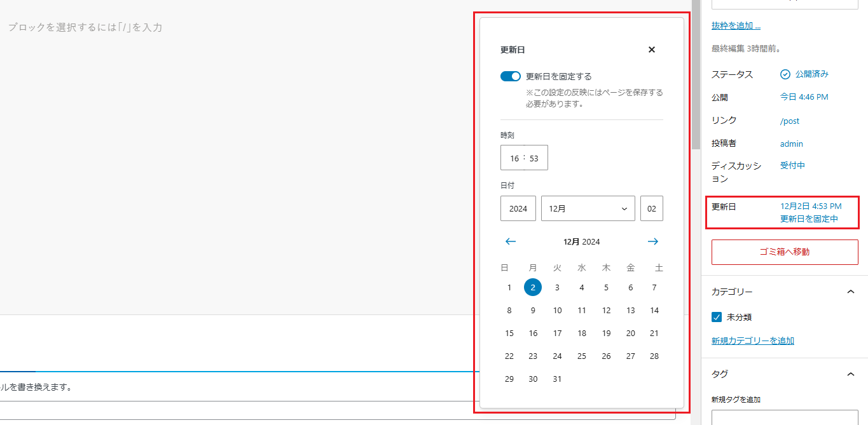
Task: Click the day field showing 02
Action: pyautogui.click(x=652, y=208)
